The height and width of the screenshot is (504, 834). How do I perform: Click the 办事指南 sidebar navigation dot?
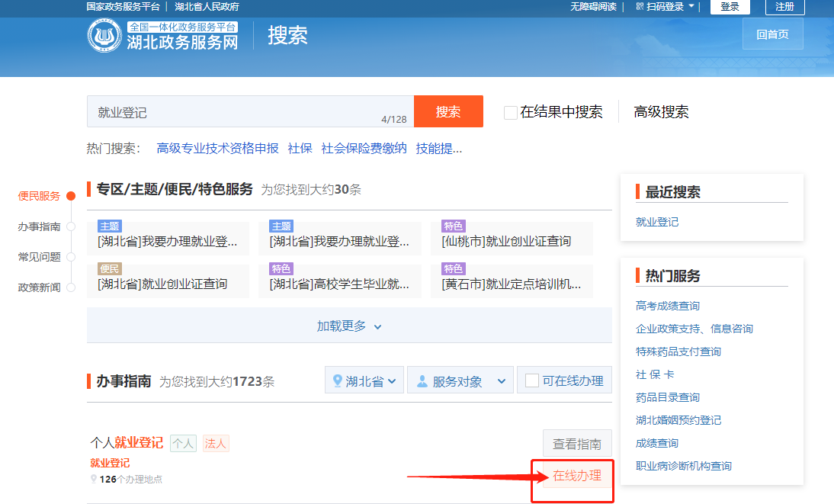tap(71, 226)
